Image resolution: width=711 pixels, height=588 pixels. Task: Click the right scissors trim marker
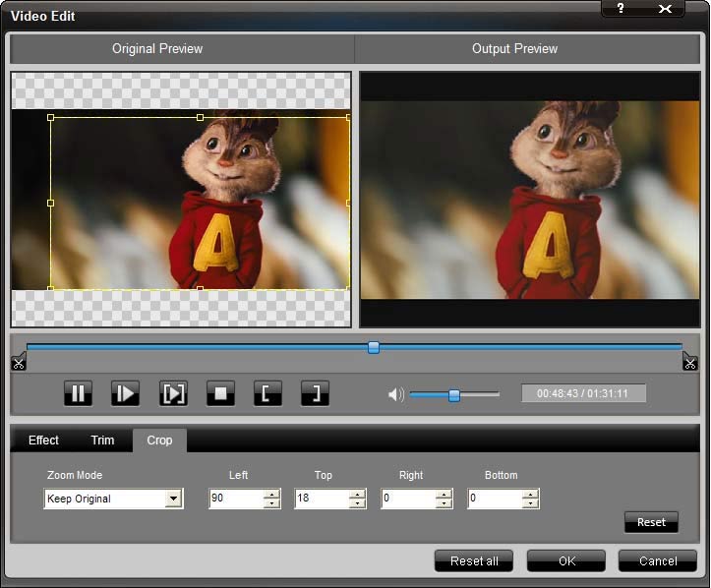689,362
